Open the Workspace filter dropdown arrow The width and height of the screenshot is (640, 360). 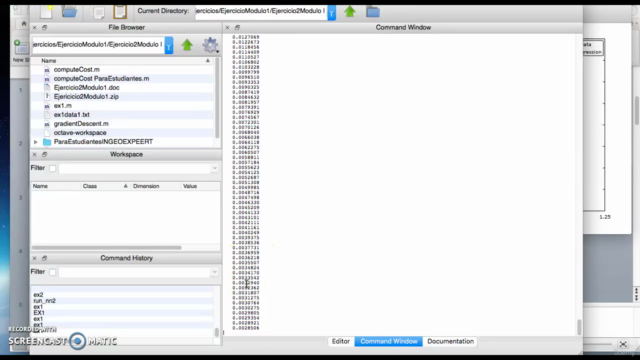coord(215,168)
